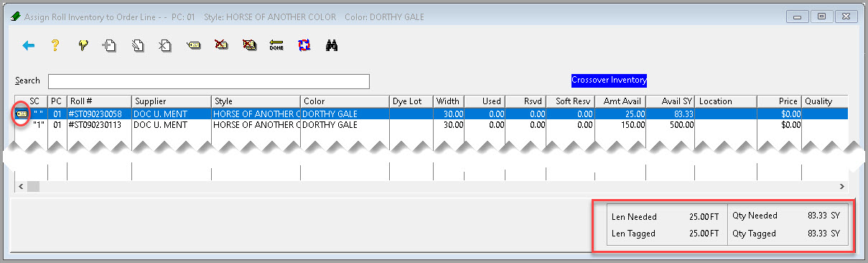Click the add new page icon

point(109,46)
